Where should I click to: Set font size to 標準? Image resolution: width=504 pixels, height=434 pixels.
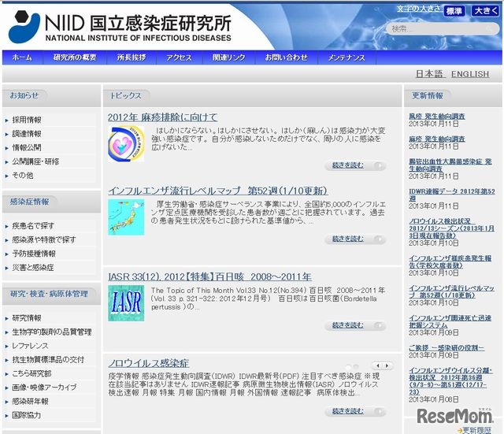(x=454, y=11)
